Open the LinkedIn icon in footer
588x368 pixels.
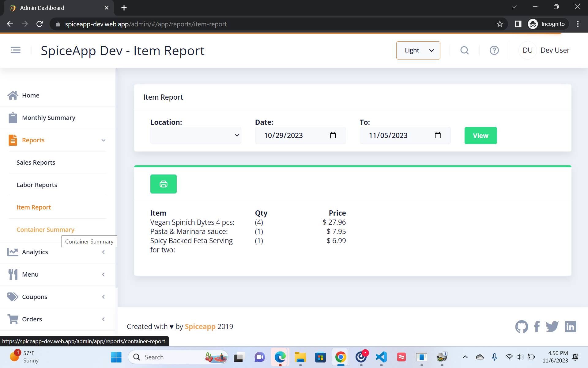pyautogui.click(x=570, y=327)
